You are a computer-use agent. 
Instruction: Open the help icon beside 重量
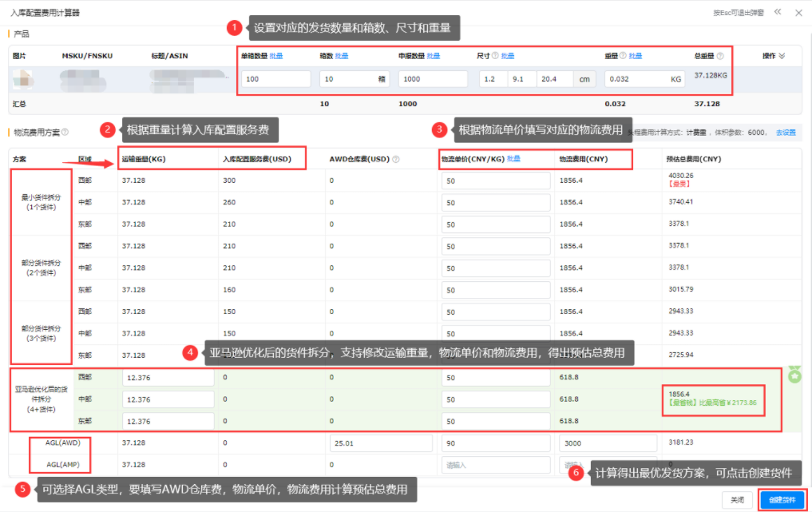[x=623, y=55]
